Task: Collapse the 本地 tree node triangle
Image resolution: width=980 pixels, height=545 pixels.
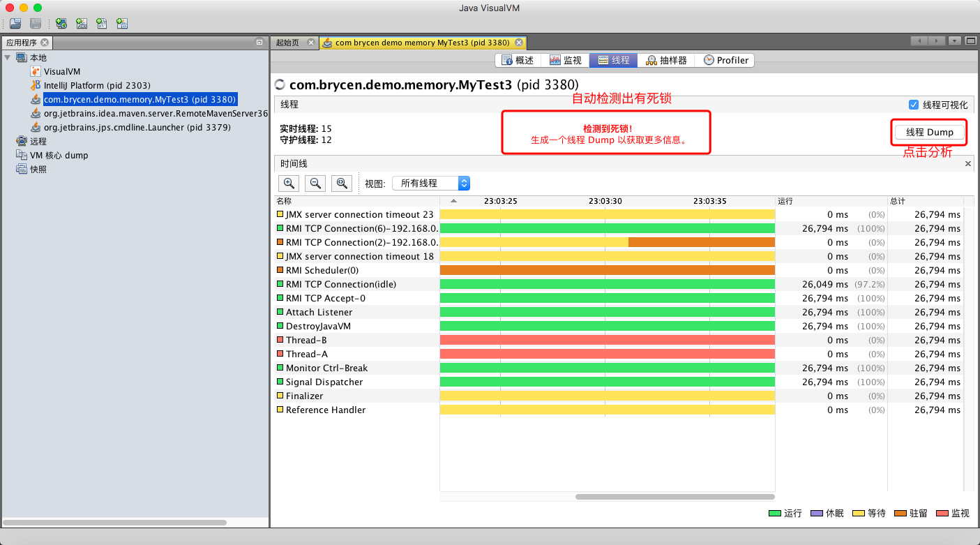Action: [7, 57]
